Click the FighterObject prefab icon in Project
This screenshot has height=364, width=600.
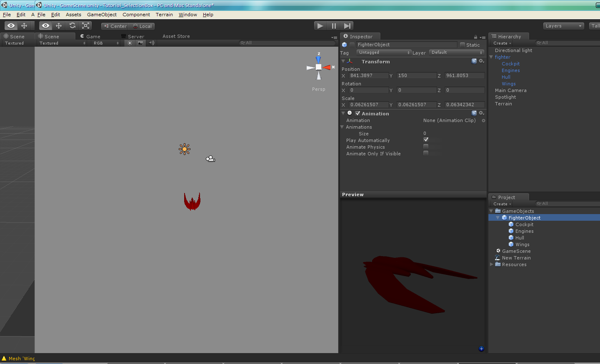(x=504, y=218)
